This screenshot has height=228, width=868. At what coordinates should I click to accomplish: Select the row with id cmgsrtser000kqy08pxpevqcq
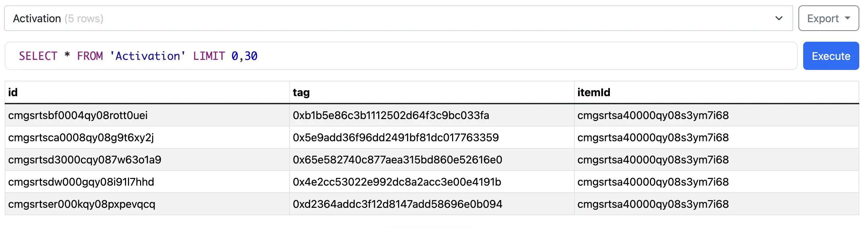click(82, 204)
